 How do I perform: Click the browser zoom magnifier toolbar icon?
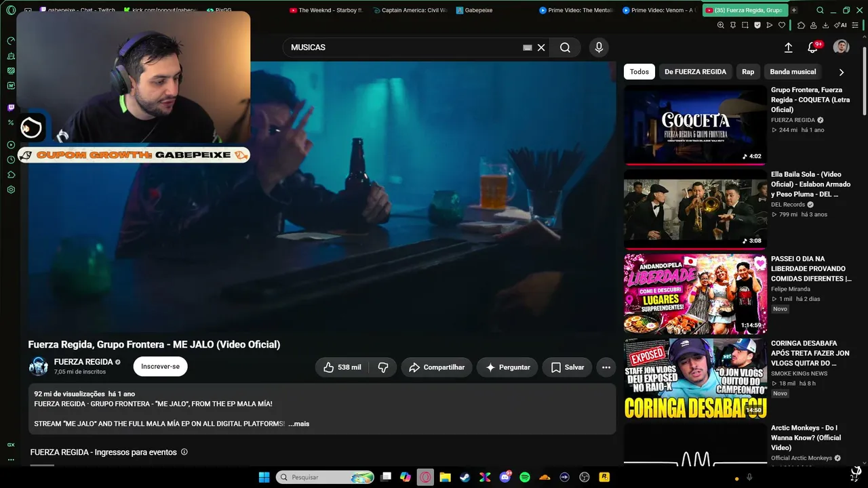click(721, 25)
